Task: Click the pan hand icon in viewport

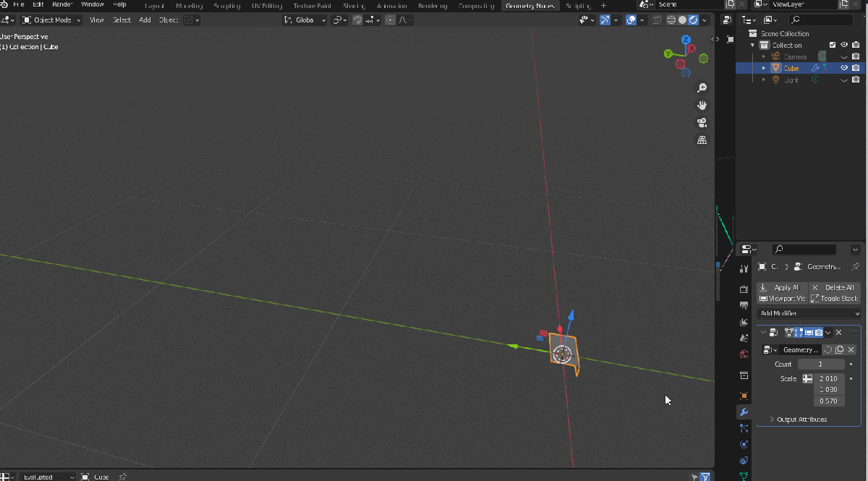Action: [x=702, y=105]
